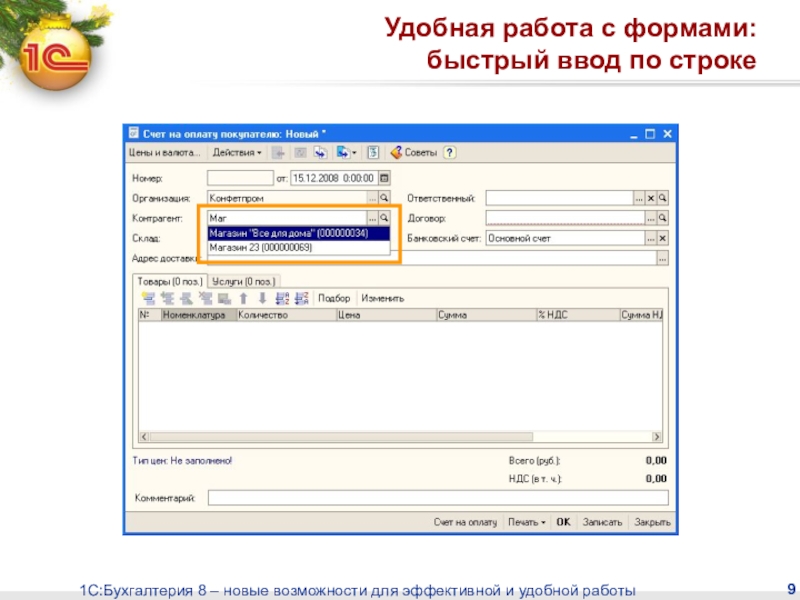Click the Номенклатура column header
The width and height of the screenshot is (800, 600).
coord(199,315)
